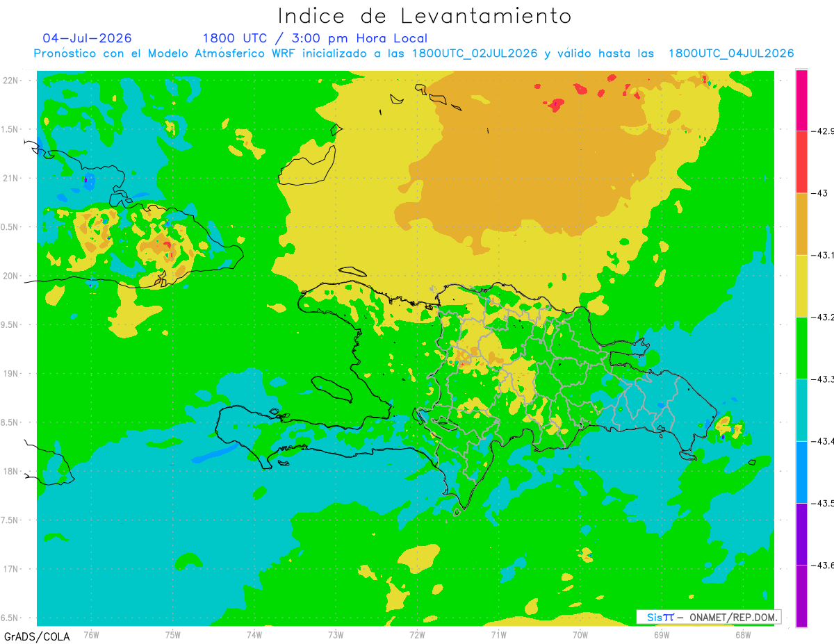Click the longitude label '71W'

pyautogui.click(x=498, y=635)
